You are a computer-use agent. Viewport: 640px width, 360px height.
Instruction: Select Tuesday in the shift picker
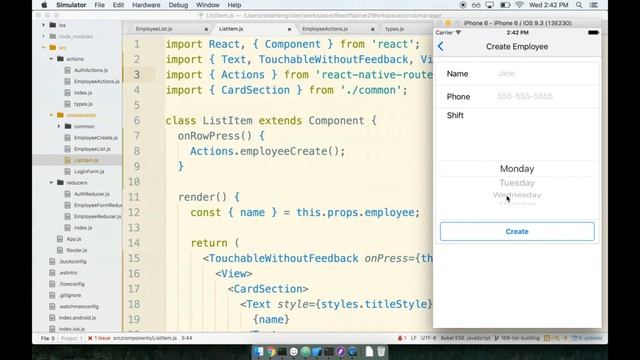(x=517, y=183)
